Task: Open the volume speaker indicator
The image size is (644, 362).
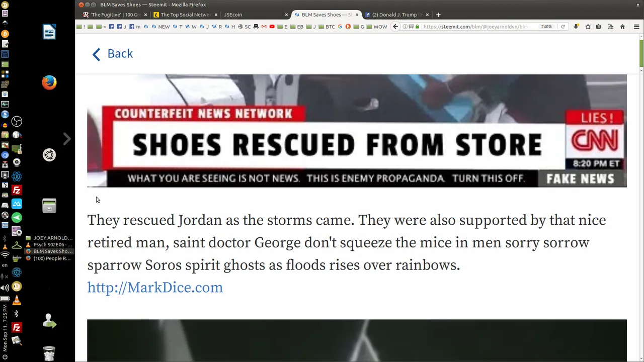Action: [5, 288]
